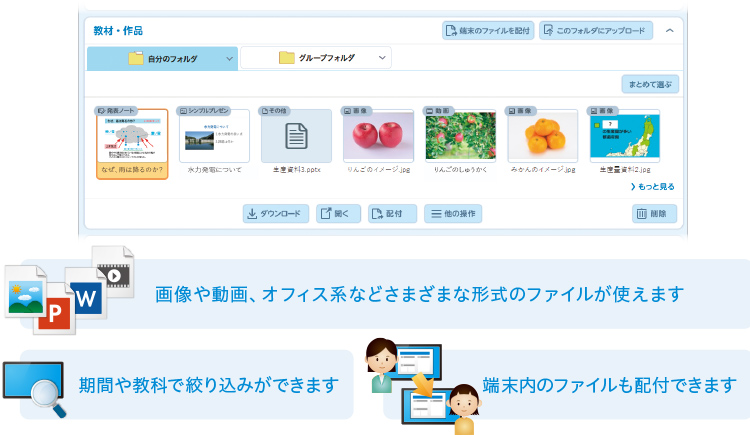The width and height of the screenshot is (750, 435).
Task: Click このフォルダにアップロード button
Action: pos(595,30)
